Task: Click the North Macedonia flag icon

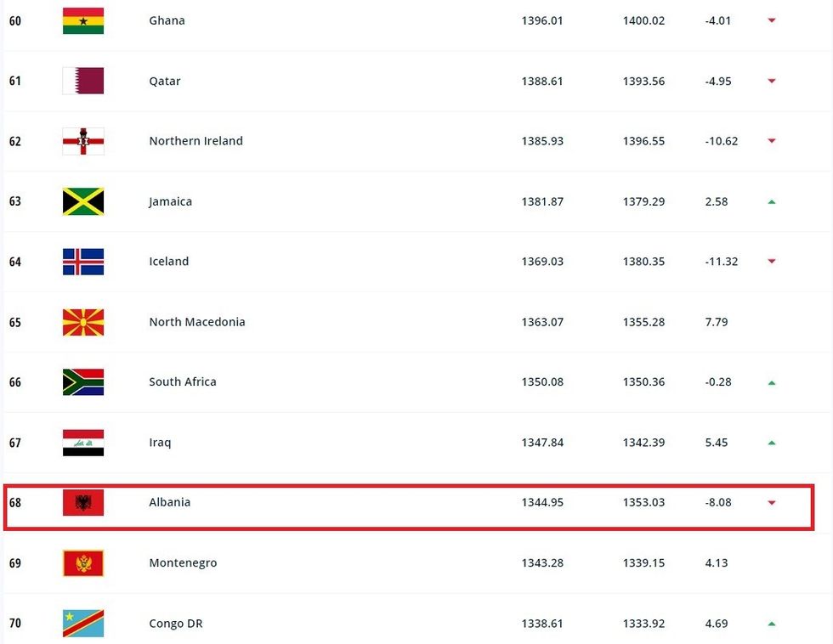Action: (83, 322)
